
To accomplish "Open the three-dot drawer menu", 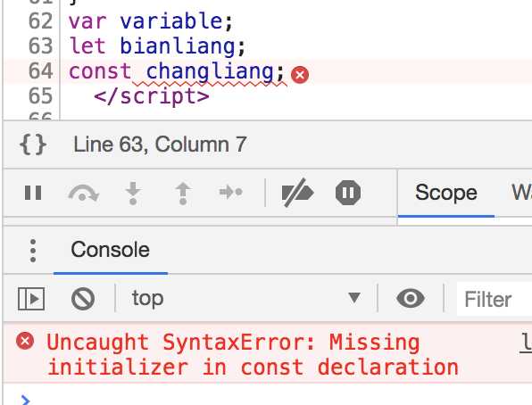I will tap(33, 251).
